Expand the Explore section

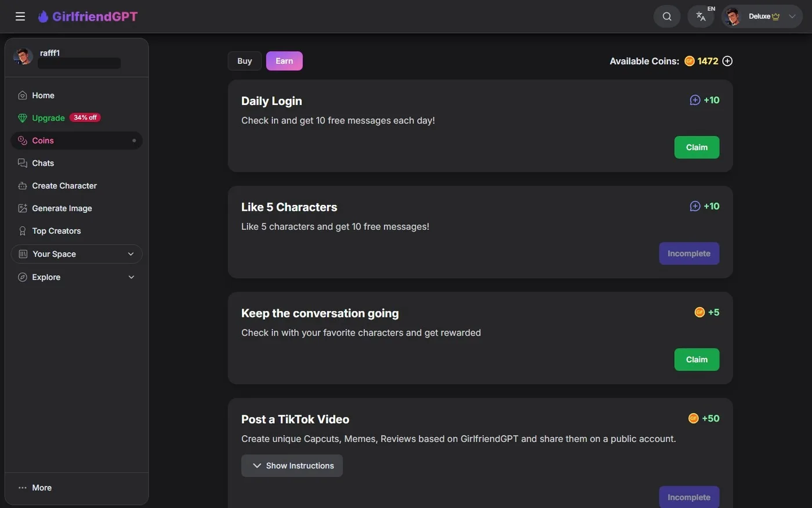(x=77, y=277)
